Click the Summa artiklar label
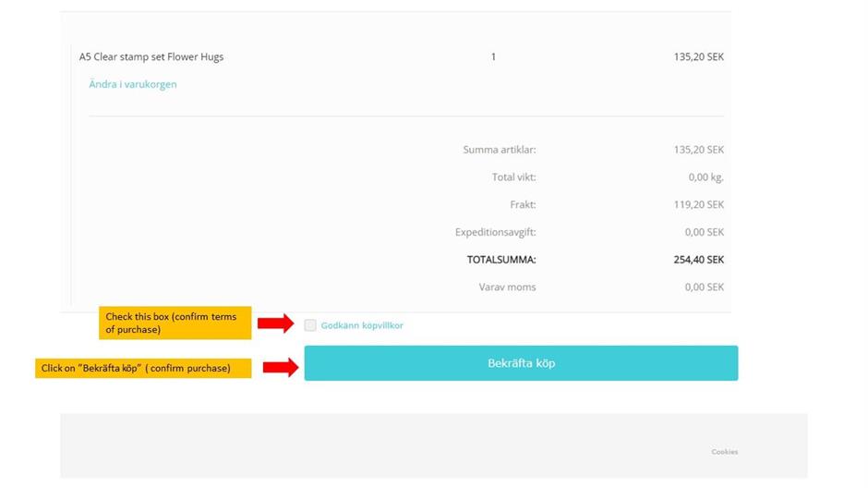The image size is (868, 488). tap(500, 150)
